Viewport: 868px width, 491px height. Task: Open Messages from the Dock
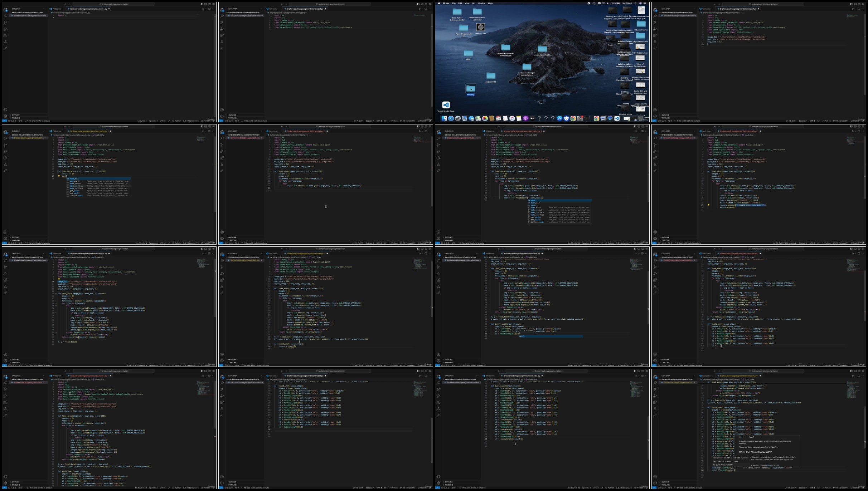tap(471, 118)
